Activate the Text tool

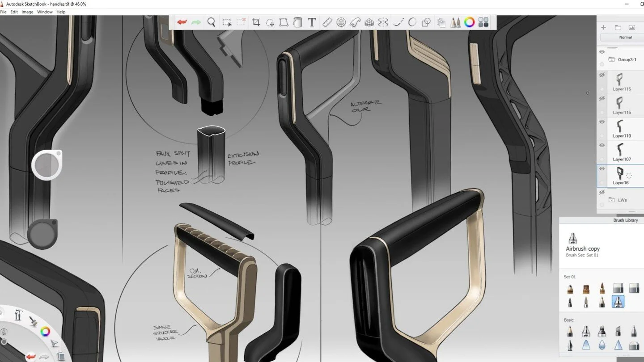tap(312, 22)
